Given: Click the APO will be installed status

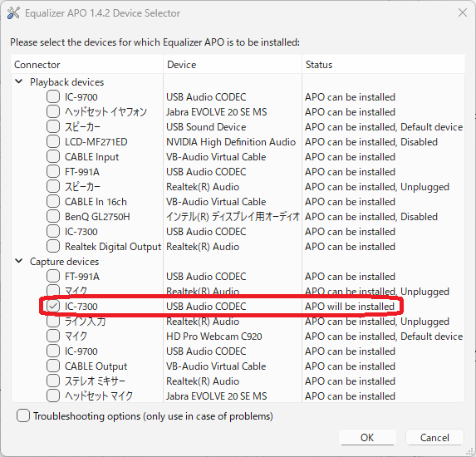Looking at the screenshot, I should pos(350,307).
